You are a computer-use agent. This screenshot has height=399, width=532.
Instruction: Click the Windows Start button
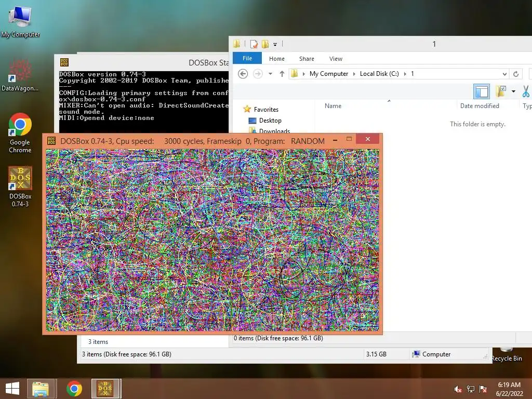(x=12, y=389)
